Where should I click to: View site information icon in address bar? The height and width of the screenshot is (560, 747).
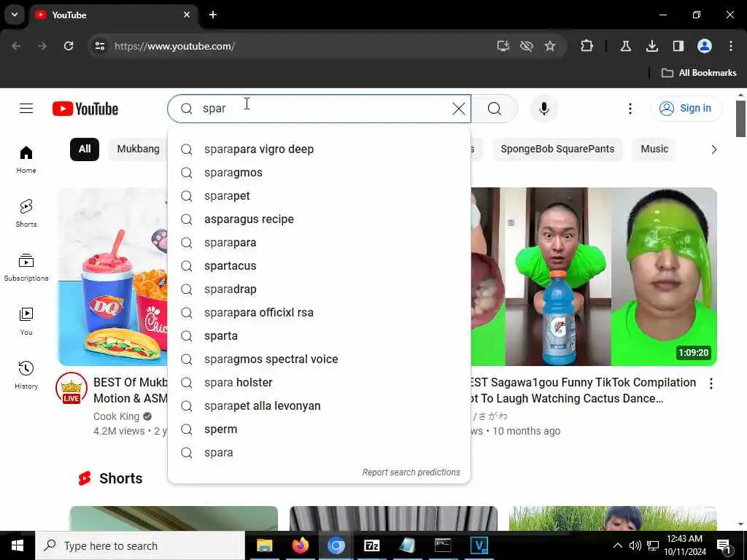99,46
